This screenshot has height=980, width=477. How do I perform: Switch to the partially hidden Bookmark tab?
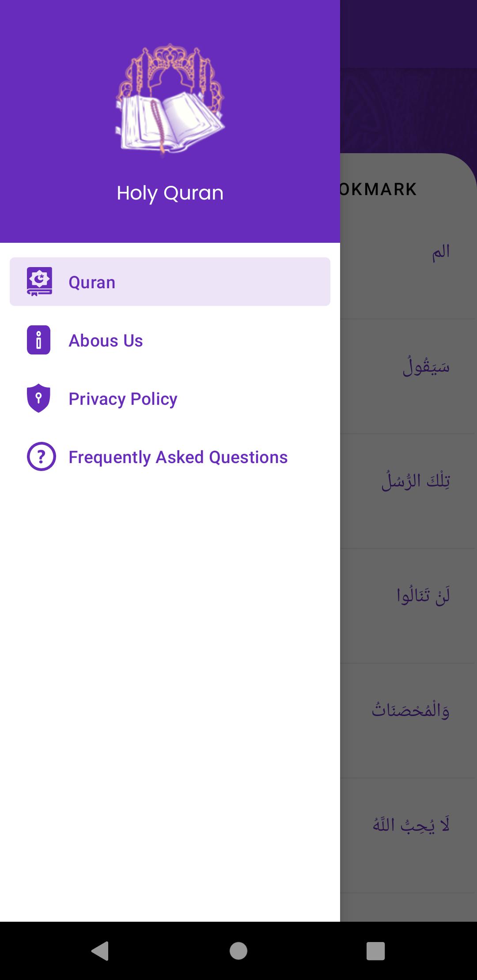pos(379,189)
